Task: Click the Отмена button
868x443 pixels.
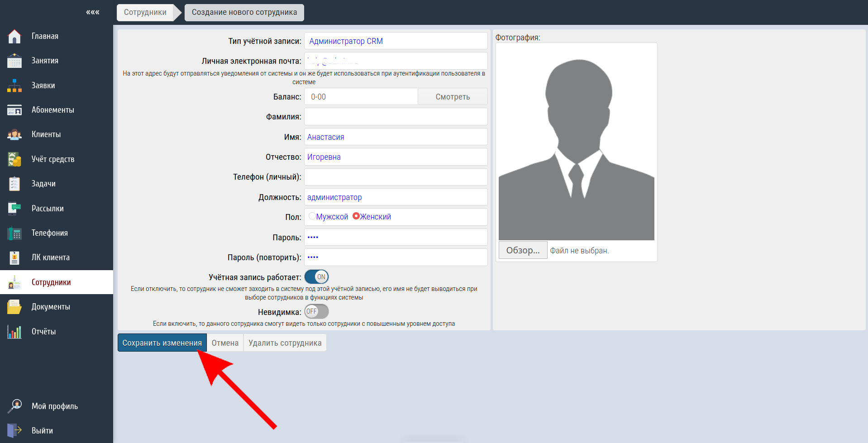Action: (225, 343)
